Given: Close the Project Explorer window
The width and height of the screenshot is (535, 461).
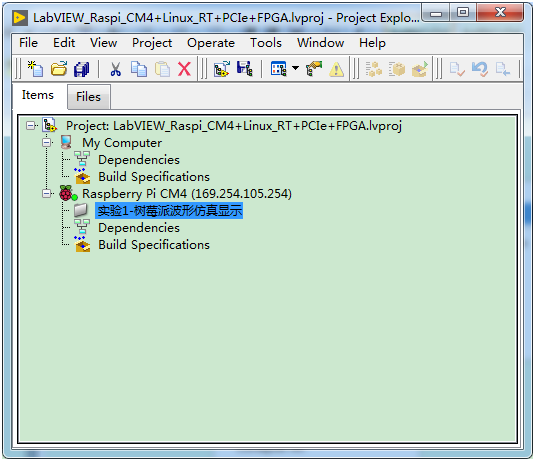Looking at the screenshot, I should (x=500, y=13).
